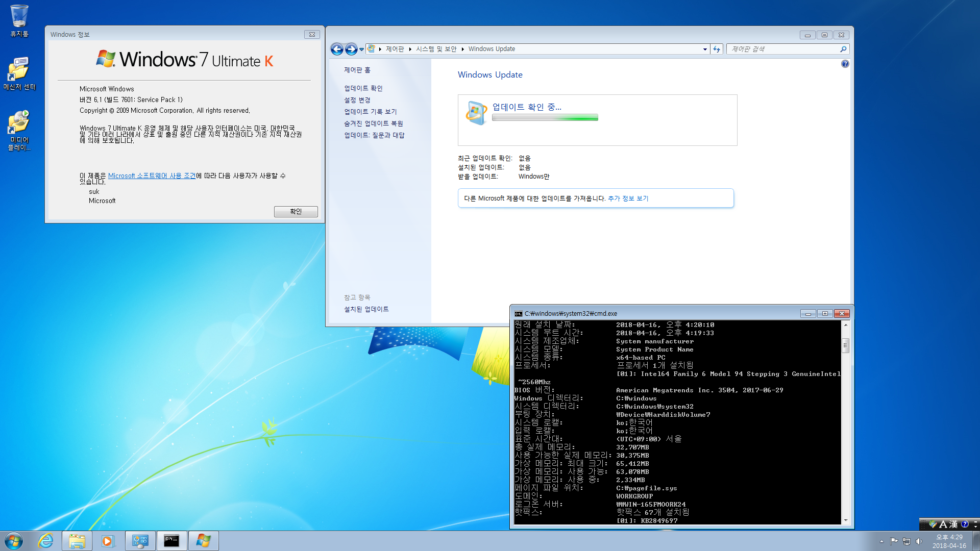Open 설정 변경 settings link

(x=357, y=100)
